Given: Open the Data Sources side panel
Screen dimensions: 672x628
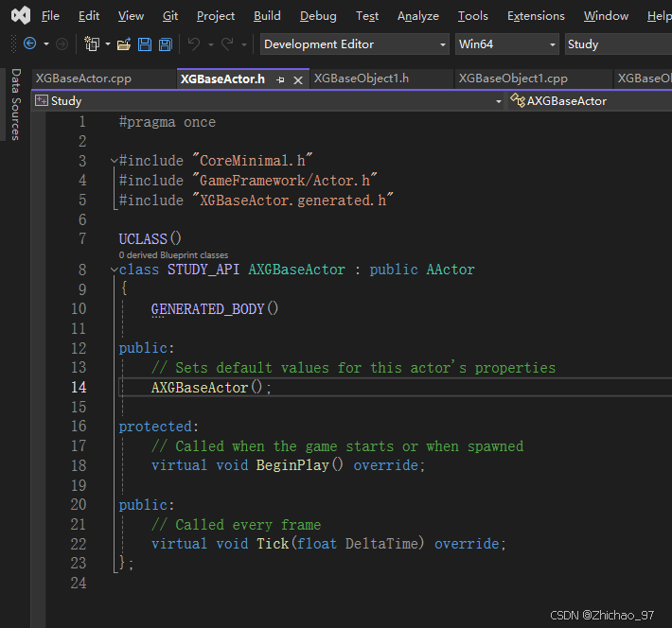Looking at the screenshot, I should 15,105.
